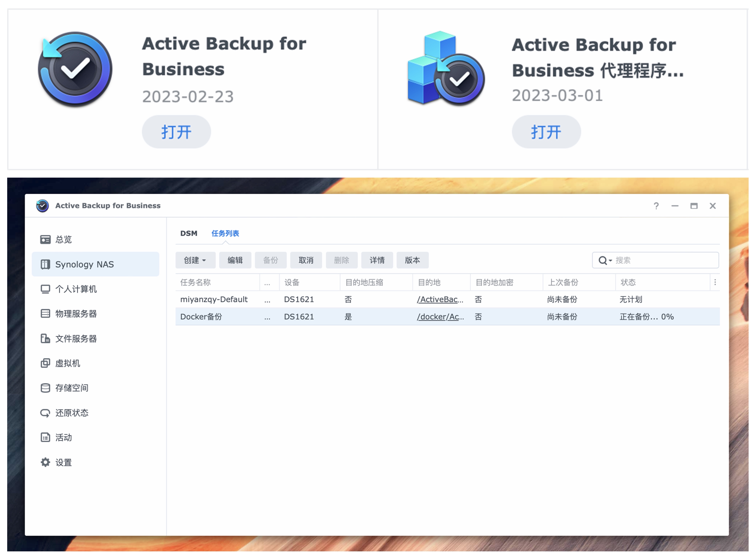Select Synology NAS in the sidebar
Image resolution: width=756 pixels, height=558 pixels.
(85, 264)
